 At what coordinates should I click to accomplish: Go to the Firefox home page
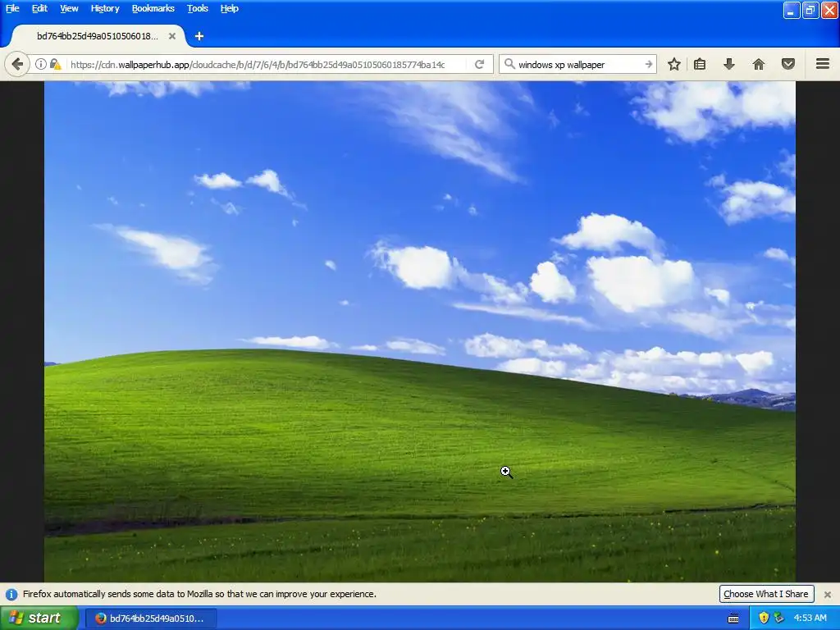click(759, 64)
